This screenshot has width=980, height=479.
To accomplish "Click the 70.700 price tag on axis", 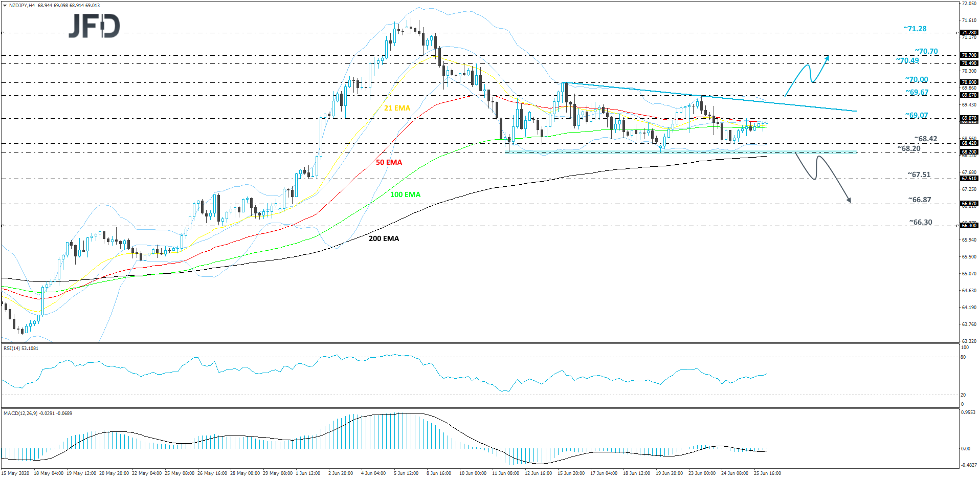I will [x=969, y=55].
